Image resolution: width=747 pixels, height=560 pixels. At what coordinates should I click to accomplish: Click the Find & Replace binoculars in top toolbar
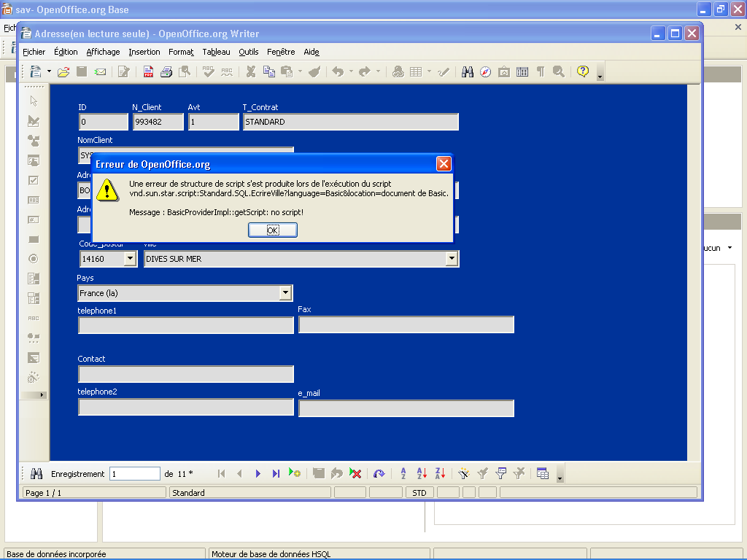(x=468, y=71)
